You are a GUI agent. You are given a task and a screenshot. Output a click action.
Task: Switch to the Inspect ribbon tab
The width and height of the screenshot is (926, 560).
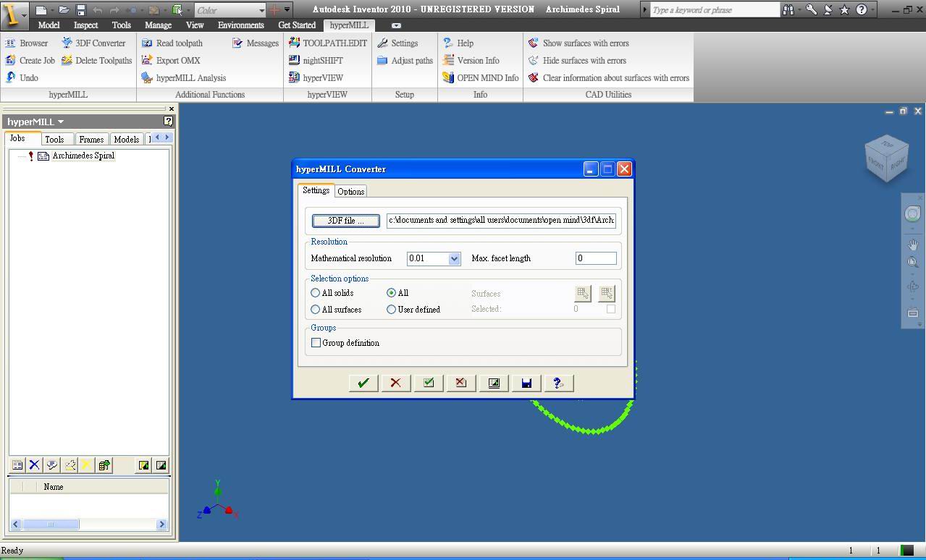pos(85,25)
